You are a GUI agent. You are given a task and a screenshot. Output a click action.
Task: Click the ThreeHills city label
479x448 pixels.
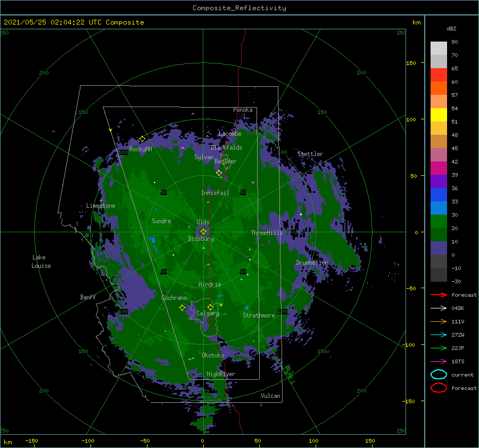[x=267, y=233]
